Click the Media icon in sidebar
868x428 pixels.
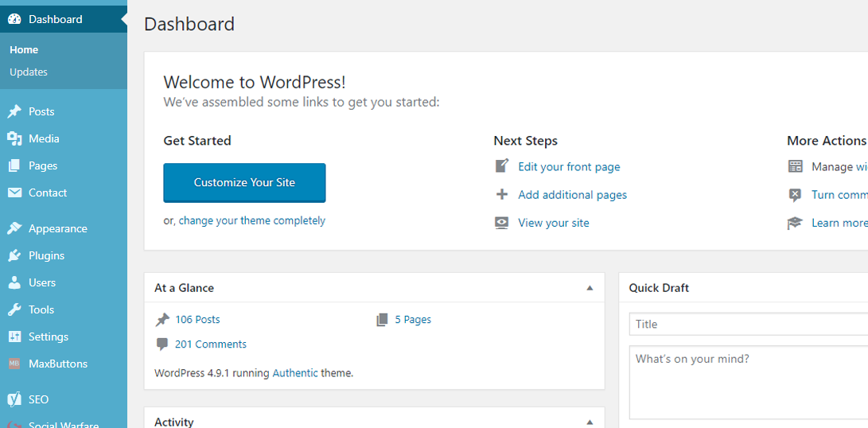tap(14, 139)
